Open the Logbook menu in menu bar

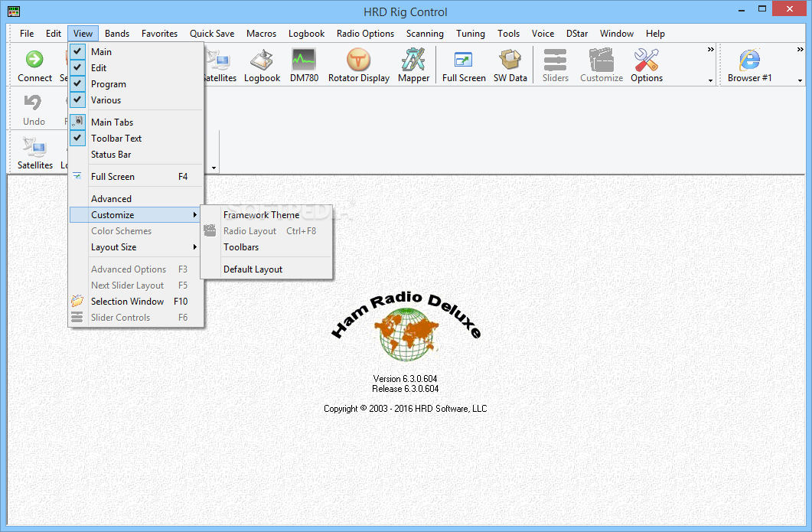pos(306,33)
